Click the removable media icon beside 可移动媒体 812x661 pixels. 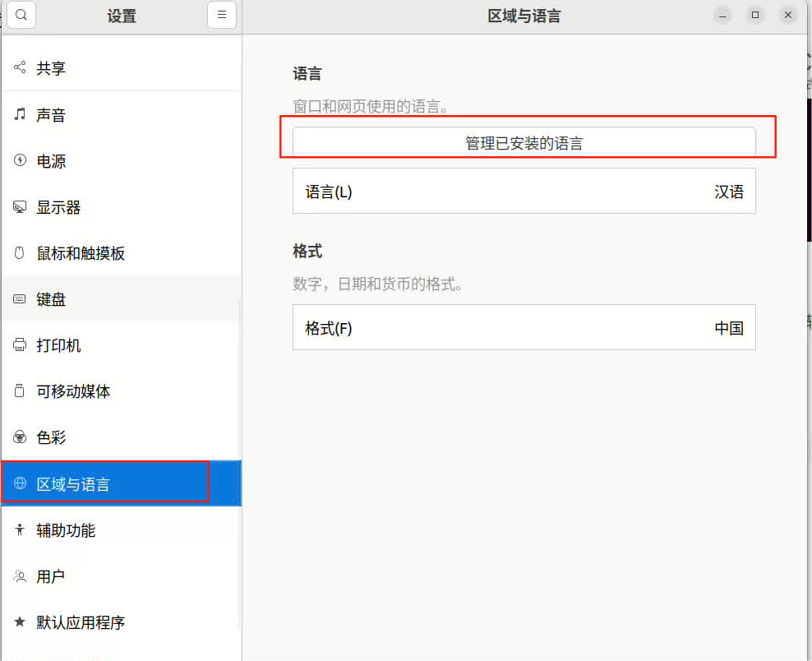click(20, 391)
